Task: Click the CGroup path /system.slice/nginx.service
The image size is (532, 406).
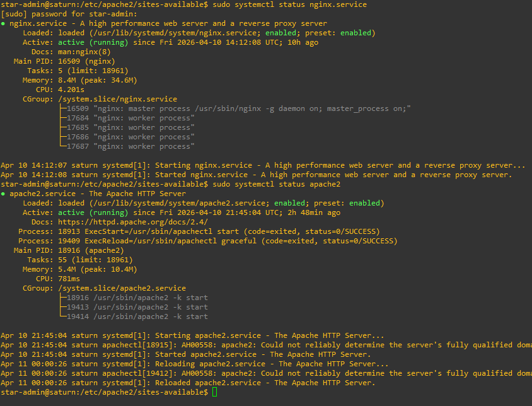Action: 117,99
